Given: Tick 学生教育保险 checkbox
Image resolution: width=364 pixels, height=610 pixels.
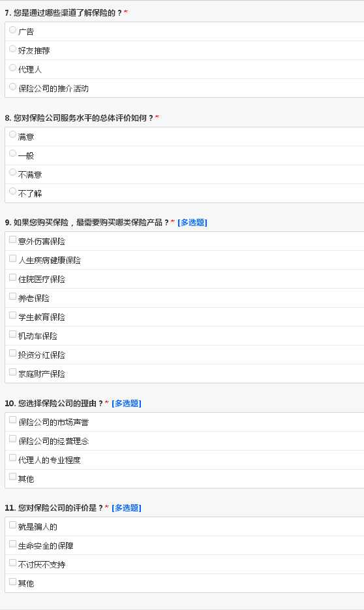Looking at the screenshot, I should coord(13,315).
